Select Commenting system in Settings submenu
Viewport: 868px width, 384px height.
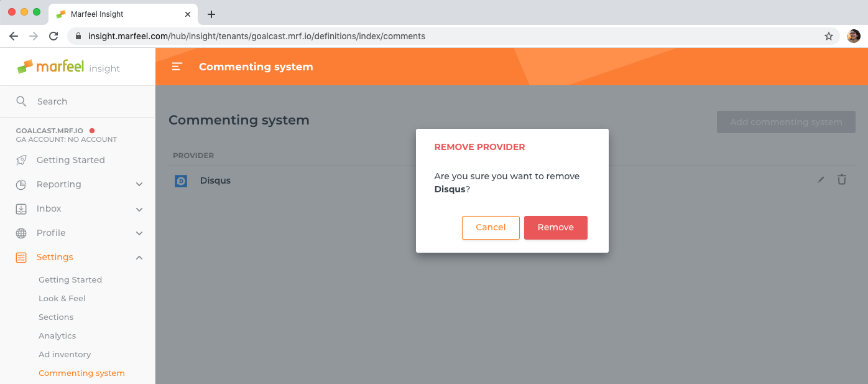81,373
